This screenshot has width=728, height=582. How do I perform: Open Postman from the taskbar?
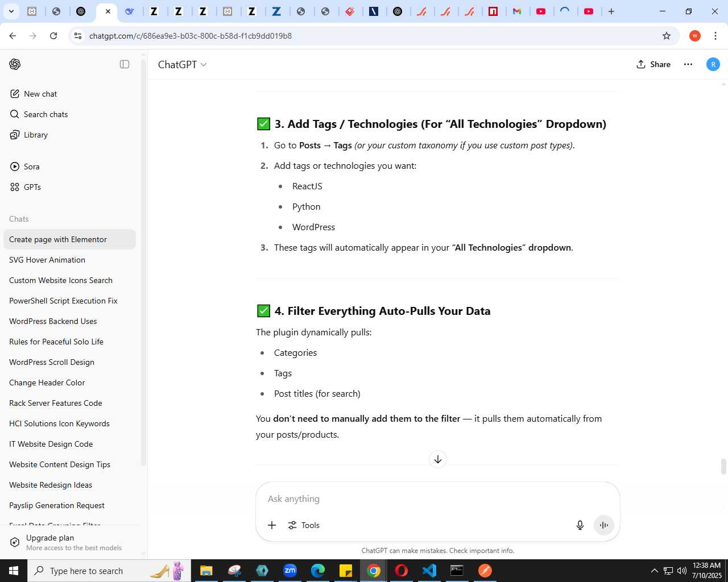485,571
